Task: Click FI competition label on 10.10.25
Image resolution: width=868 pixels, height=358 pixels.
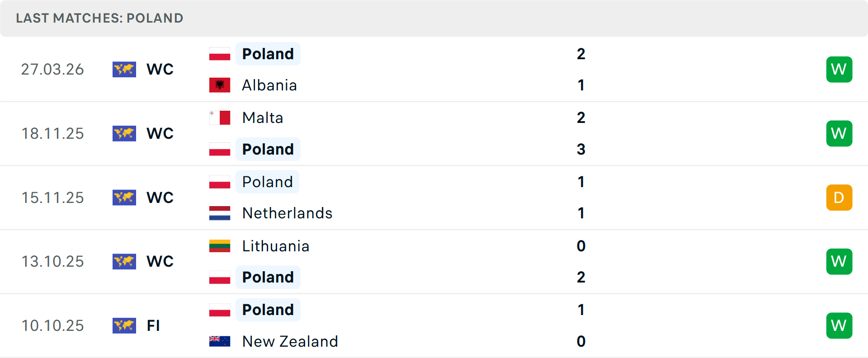Action: tap(153, 325)
